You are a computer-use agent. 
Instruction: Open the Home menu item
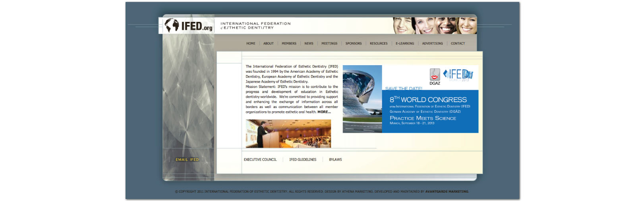(251, 44)
